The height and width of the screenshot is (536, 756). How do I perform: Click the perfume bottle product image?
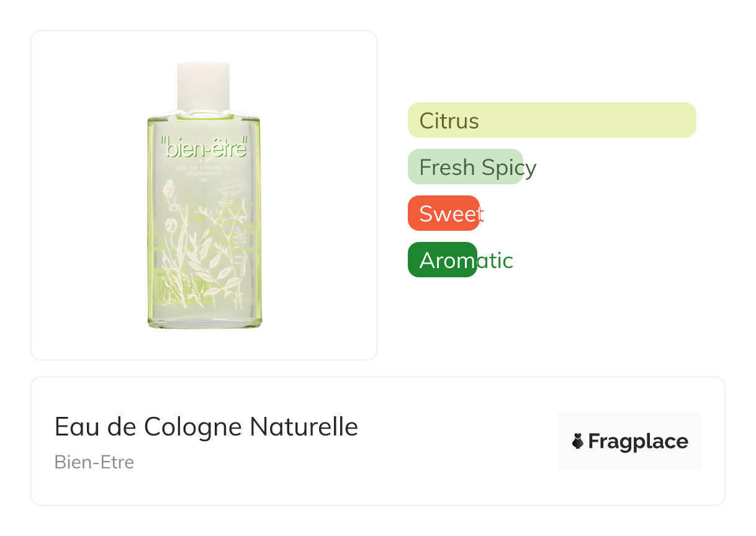tap(204, 195)
